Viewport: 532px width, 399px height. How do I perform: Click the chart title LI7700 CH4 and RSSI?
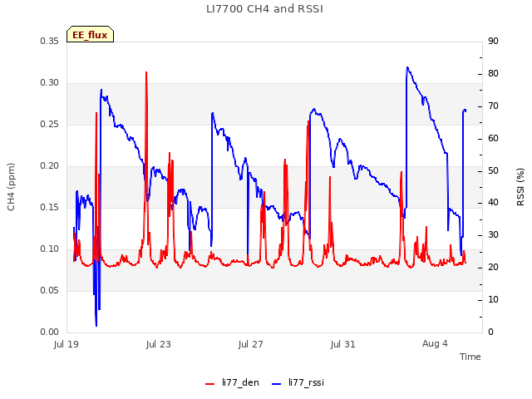pyautogui.click(x=264, y=9)
